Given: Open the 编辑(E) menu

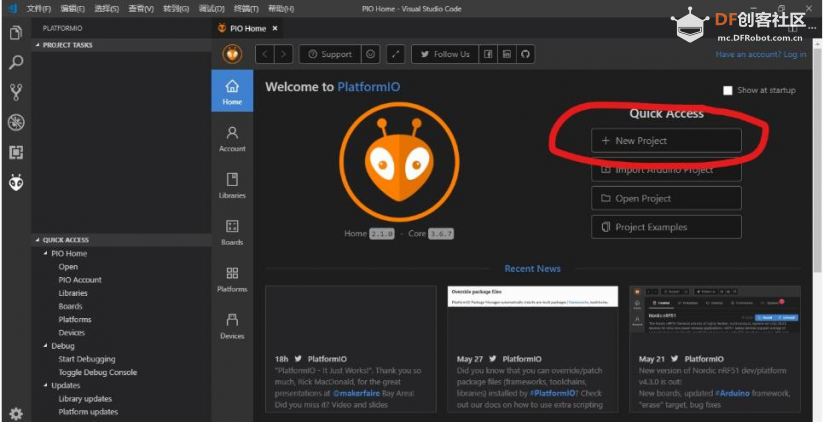Looking at the screenshot, I should coord(72,9).
